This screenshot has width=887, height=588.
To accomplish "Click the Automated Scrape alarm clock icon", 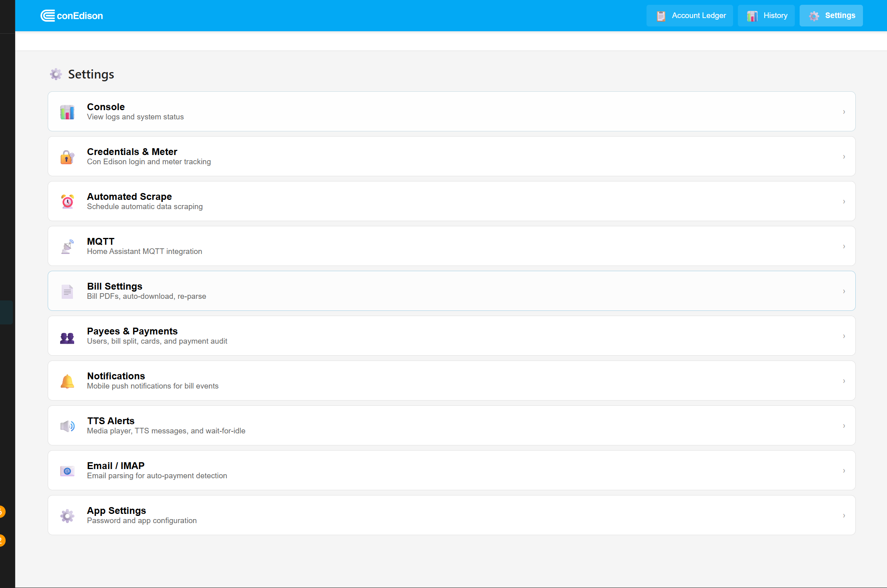I will [67, 201].
